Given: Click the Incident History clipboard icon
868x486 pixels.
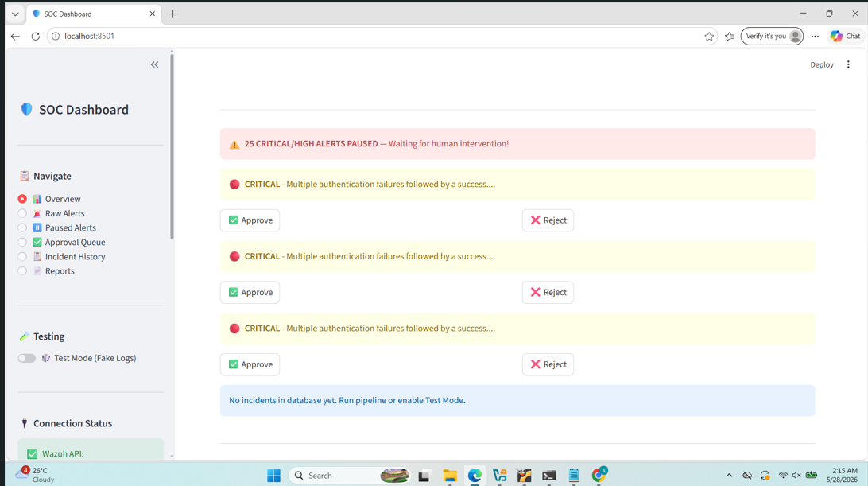Looking at the screenshot, I should click(37, 257).
